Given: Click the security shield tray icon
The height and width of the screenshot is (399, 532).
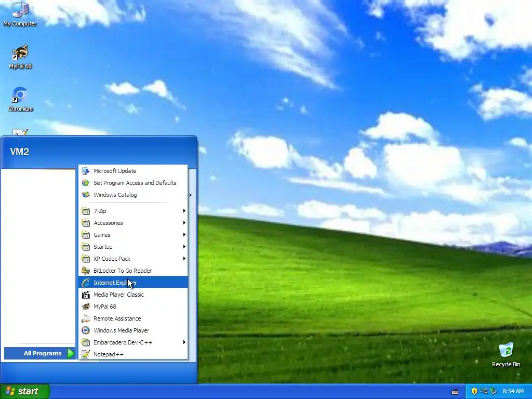Looking at the screenshot, I should [474, 391].
